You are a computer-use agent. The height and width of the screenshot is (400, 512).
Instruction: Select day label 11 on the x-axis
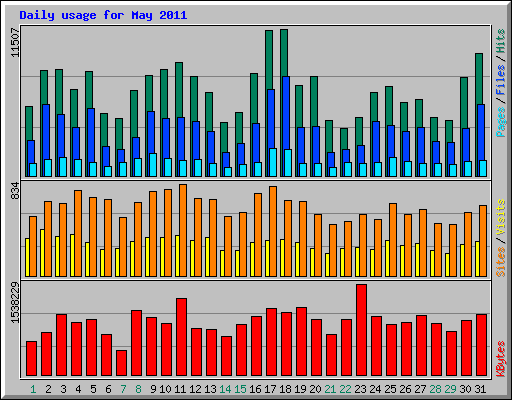point(180,389)
